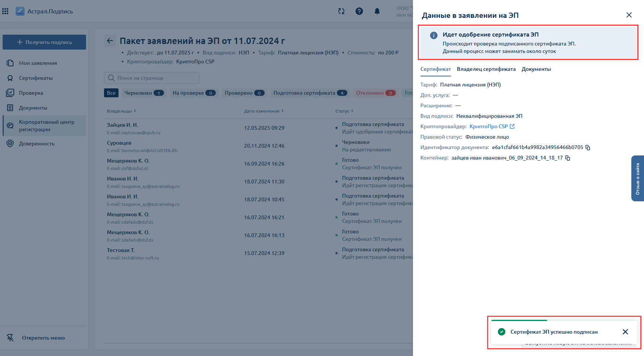Open Документы sidebar menu item

pyautogui.click(x=33, y=108)
